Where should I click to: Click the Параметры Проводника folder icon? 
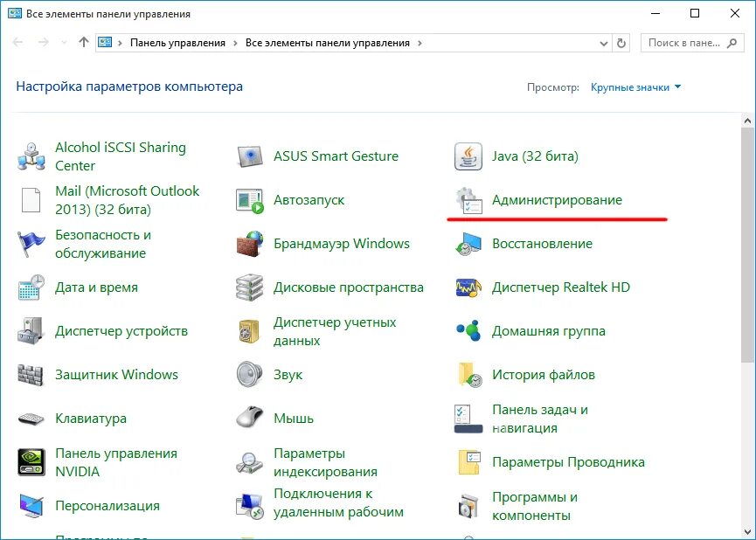(468, 462)
